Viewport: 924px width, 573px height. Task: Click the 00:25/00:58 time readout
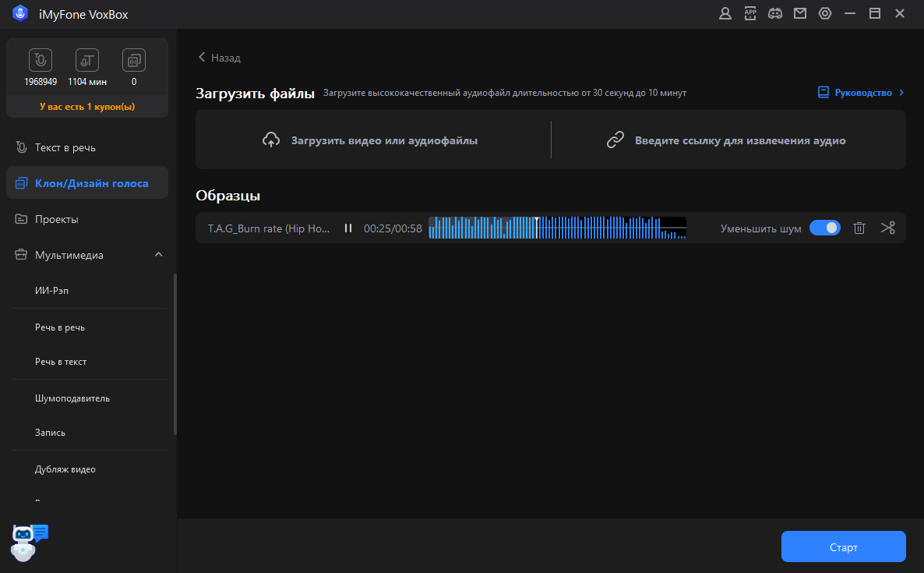(x=393, y=228)
